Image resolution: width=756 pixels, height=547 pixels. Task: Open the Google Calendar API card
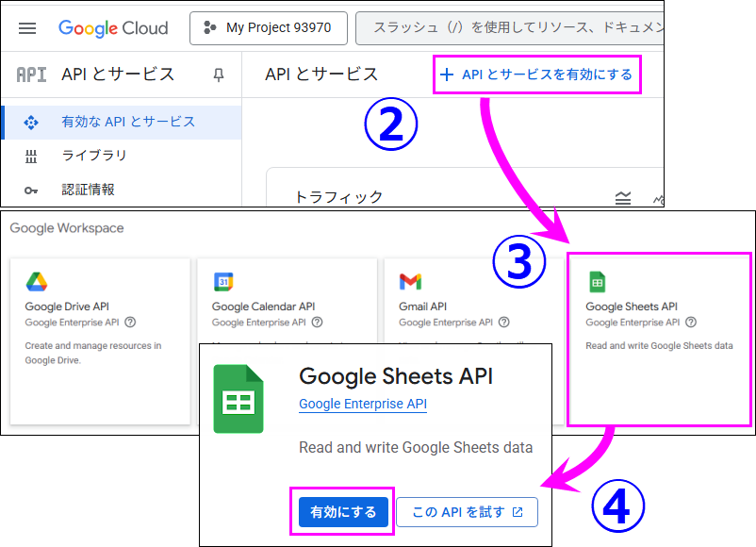click(x=288, y=301)
